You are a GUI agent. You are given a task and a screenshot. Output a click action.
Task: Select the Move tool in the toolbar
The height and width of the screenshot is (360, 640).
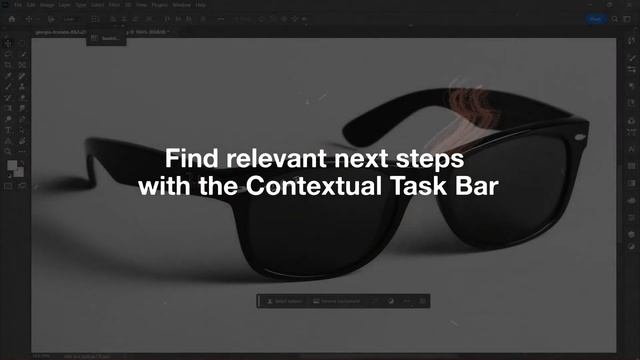pos(8,43)
